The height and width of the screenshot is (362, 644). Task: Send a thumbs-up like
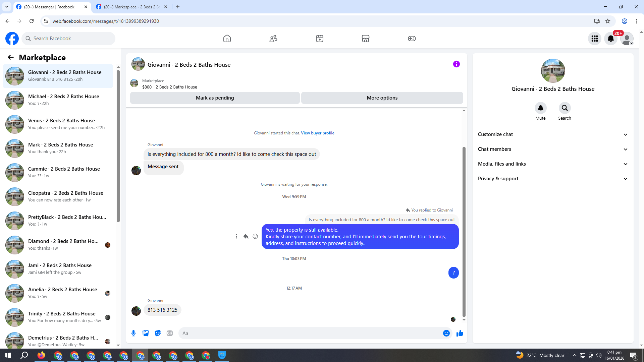[460, 333]
